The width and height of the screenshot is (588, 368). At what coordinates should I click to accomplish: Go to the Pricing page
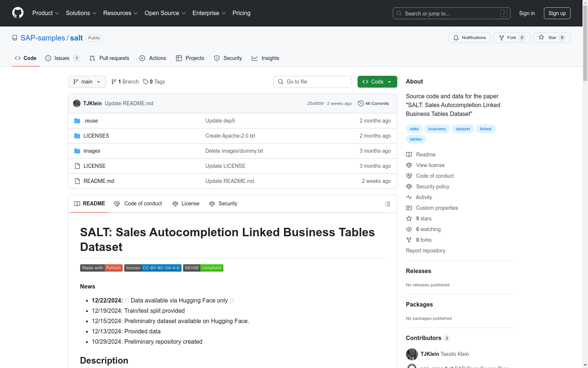pyautogui.click(x=241, y=13)
